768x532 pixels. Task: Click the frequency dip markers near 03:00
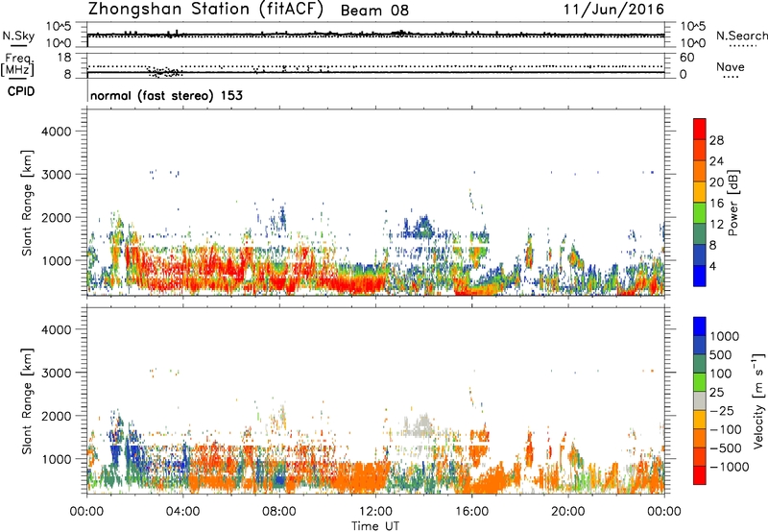(165, 72)
